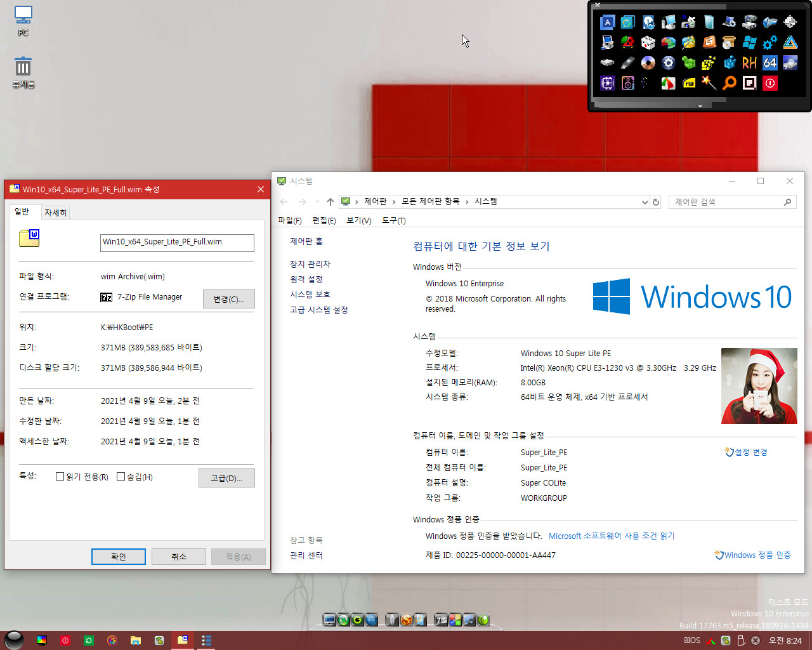The image size is (812, 650).
Task: Open the magic wand icon in launcher
Action: (709, 83)
